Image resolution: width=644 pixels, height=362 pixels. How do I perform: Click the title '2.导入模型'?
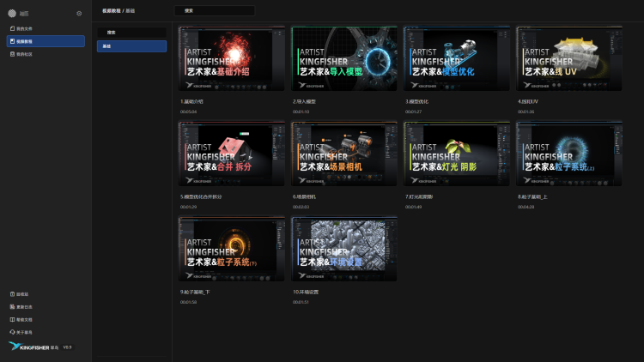[304, 102]
